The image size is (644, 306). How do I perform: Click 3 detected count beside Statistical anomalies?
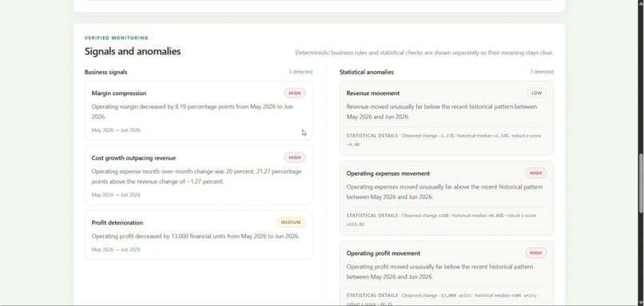(541, 72)
